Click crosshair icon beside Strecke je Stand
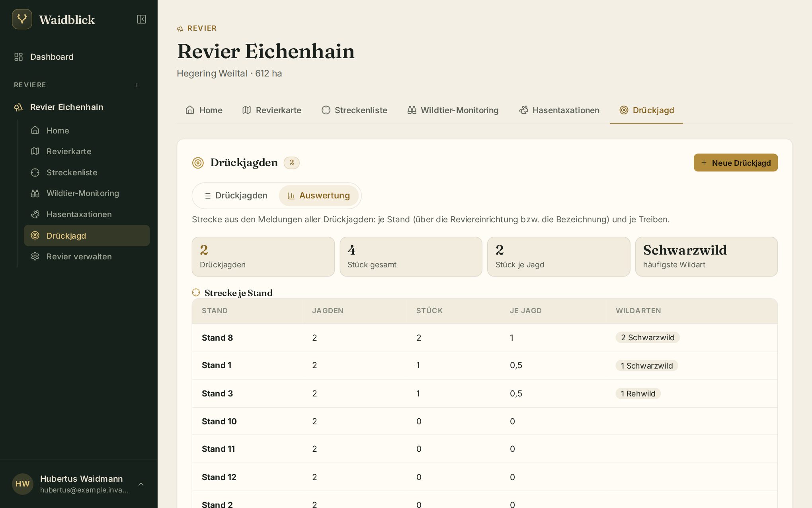This screenshot has width=812, height=508. (196, 292)
